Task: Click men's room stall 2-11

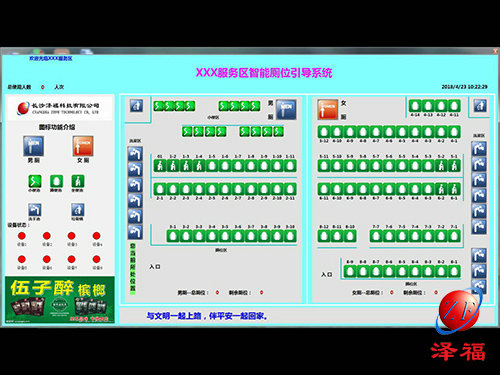Action: tap(290, 189)
